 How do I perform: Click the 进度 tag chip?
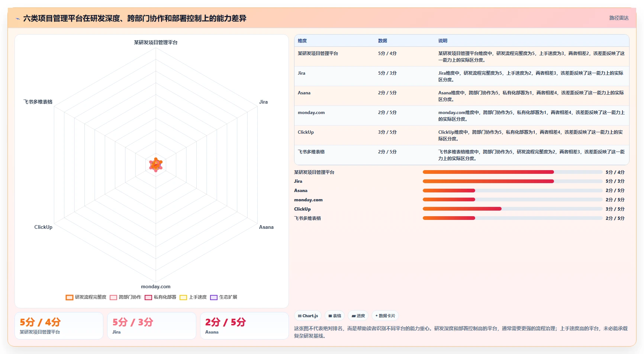tap(358, 316)
